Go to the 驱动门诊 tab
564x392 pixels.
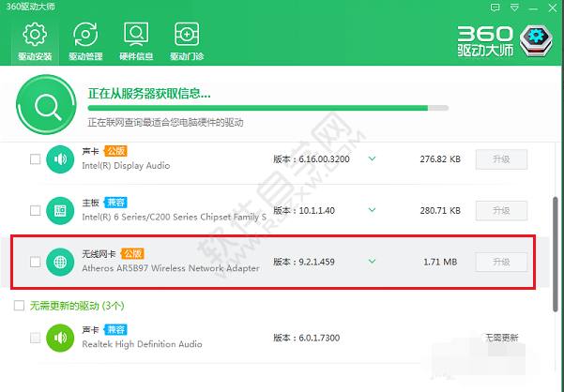pos(187,41)
